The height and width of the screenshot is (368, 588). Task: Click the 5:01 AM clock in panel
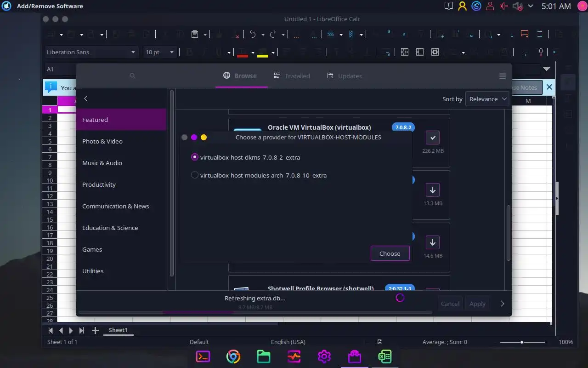(x=556, y=6)
